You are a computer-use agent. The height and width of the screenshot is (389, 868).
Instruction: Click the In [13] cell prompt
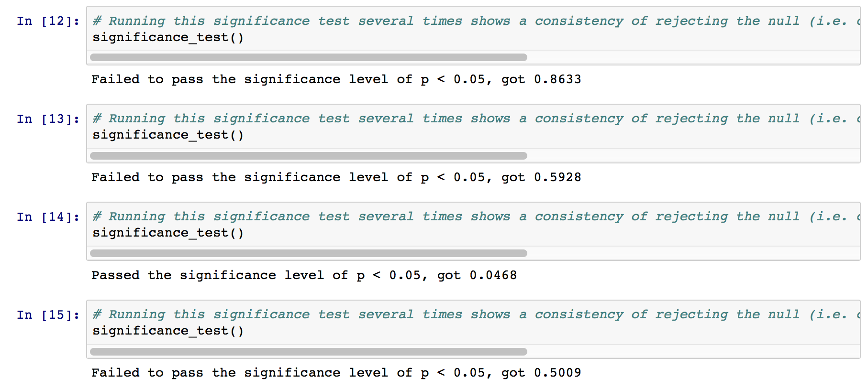[48, 119]
